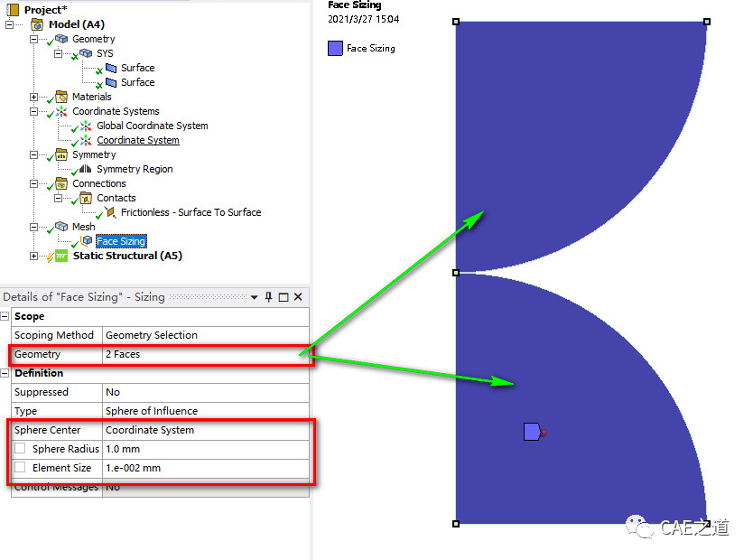This screenshot has height=560, width=753.
Task: Click the Type Sphere of Influence value
Action: tap(206, 411)
